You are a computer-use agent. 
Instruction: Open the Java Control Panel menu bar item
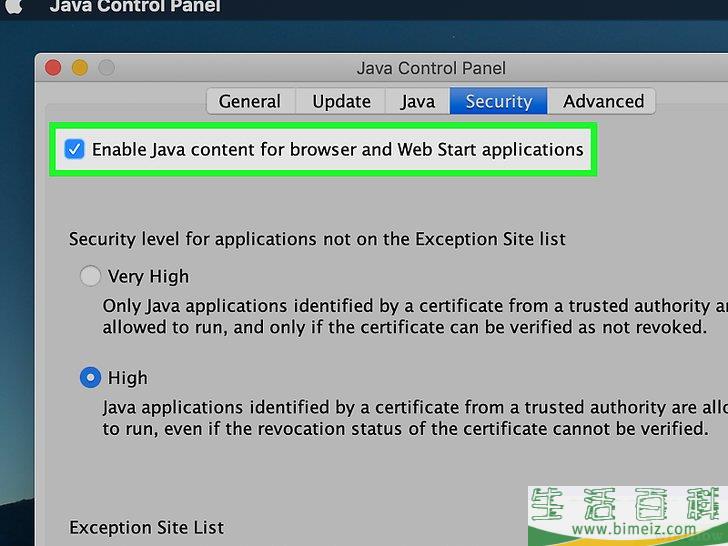pyautogui.click(x=135, y=6)
